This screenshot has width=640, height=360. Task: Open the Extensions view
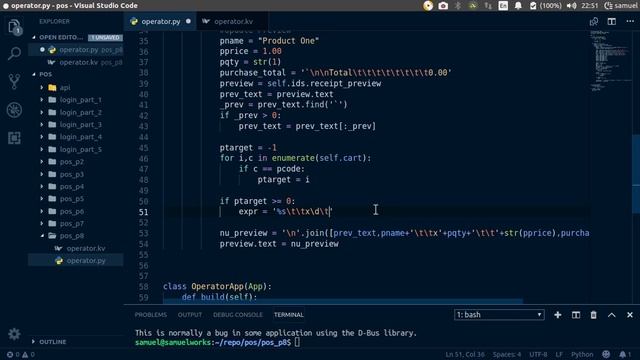pyautogui.click(x=14, y=138)
